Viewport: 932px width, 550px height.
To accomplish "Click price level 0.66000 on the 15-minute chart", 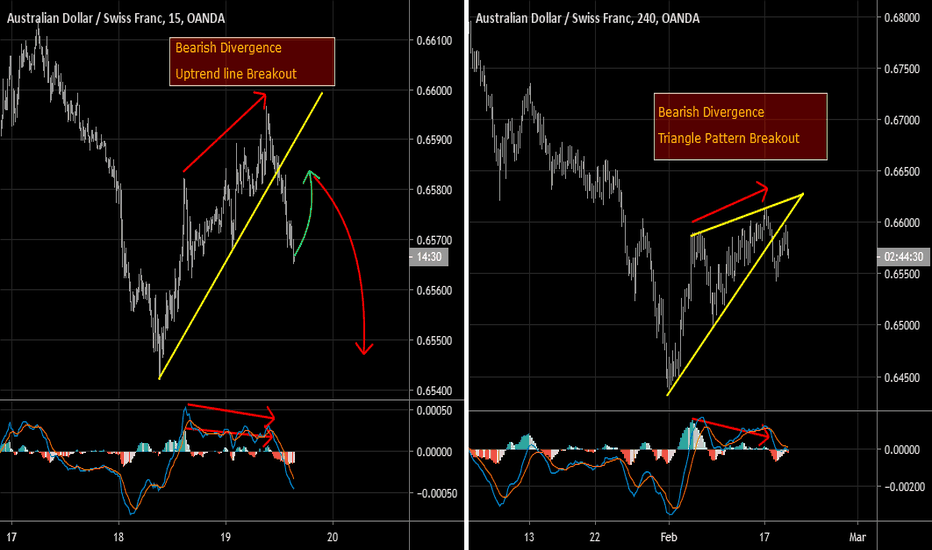I will (434, 90).
